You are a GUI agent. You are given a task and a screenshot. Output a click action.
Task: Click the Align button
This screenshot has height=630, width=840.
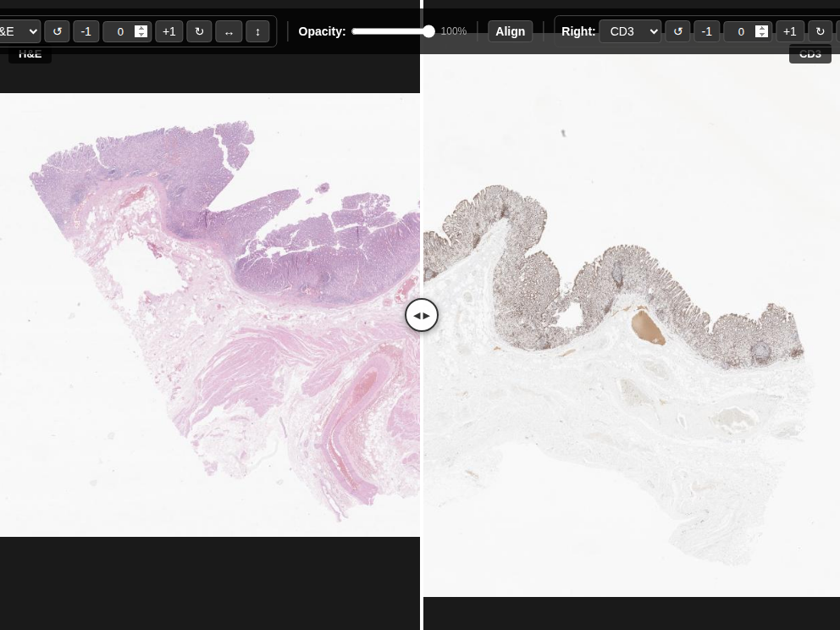[x=510, y=31]
